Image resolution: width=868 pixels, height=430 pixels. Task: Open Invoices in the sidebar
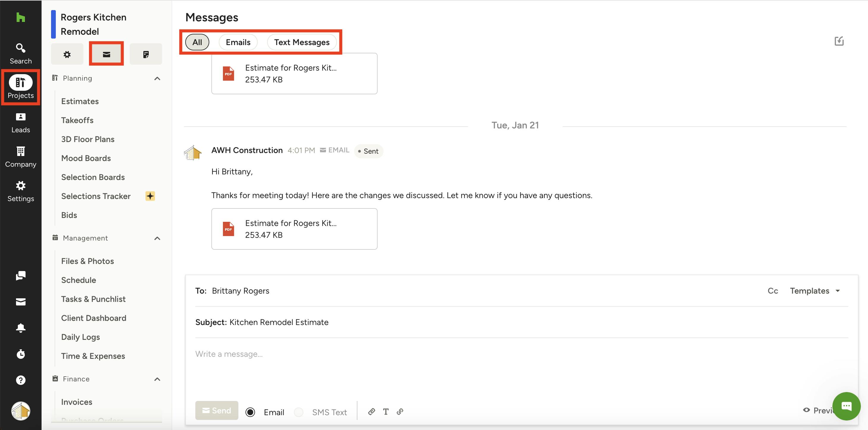click(77, 402)
